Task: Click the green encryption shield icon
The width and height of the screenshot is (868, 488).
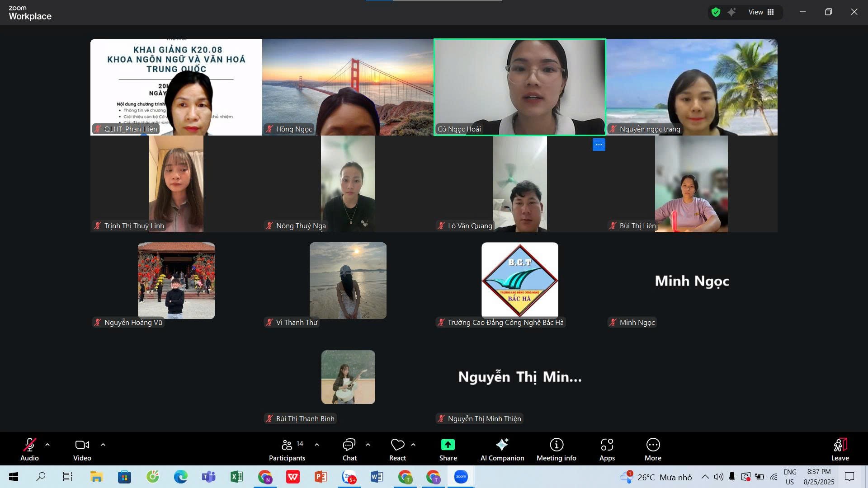Action: coord(716,12)
